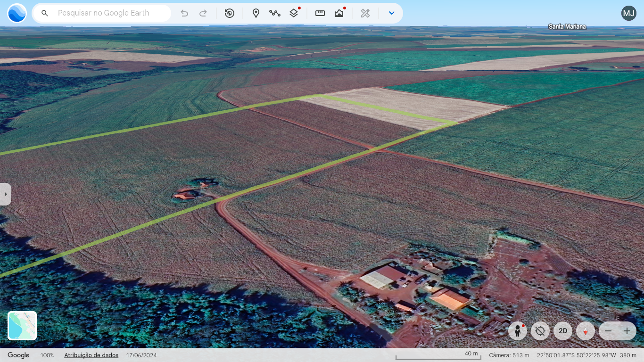Screen dimensions: 644x362
Task: Activate Street View pegman
Action: tap(518, 331)
